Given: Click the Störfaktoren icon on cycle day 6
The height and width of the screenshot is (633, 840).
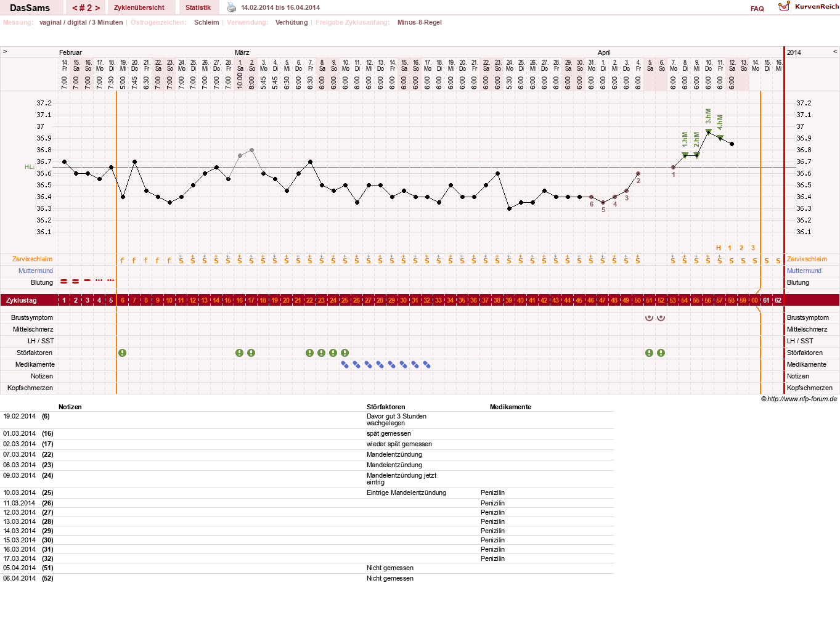Looking at the screenshot, I should (123, 353).
